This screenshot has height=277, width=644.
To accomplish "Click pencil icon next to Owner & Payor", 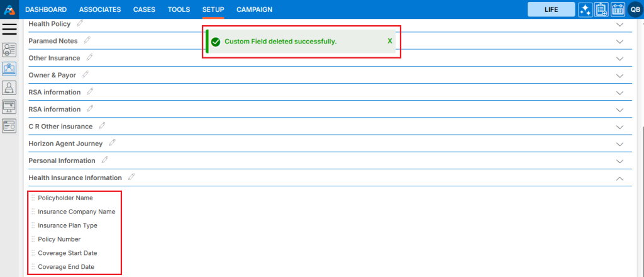I will point(85,74).
